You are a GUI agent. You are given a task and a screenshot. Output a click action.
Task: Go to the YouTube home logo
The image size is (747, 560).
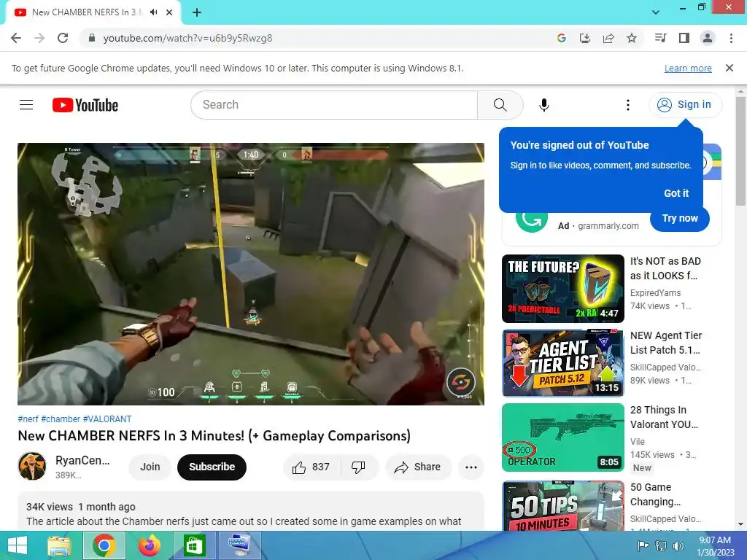[85, 105]
